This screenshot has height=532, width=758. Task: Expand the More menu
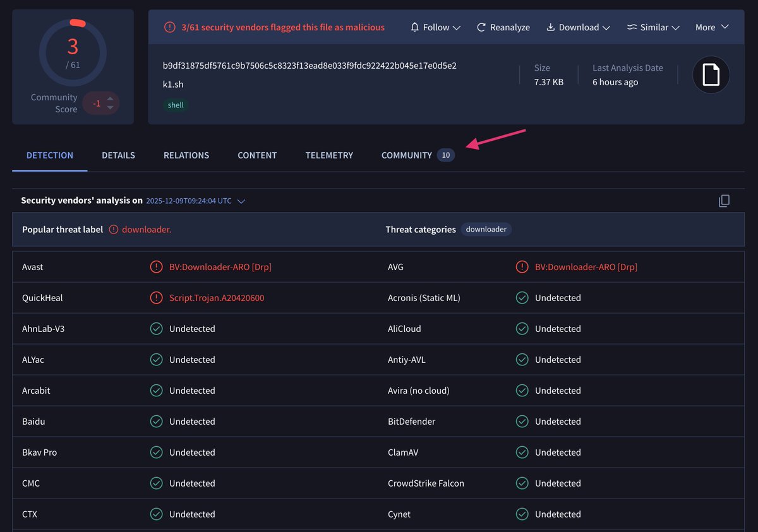pyautogui.click(x=712, y=27)
